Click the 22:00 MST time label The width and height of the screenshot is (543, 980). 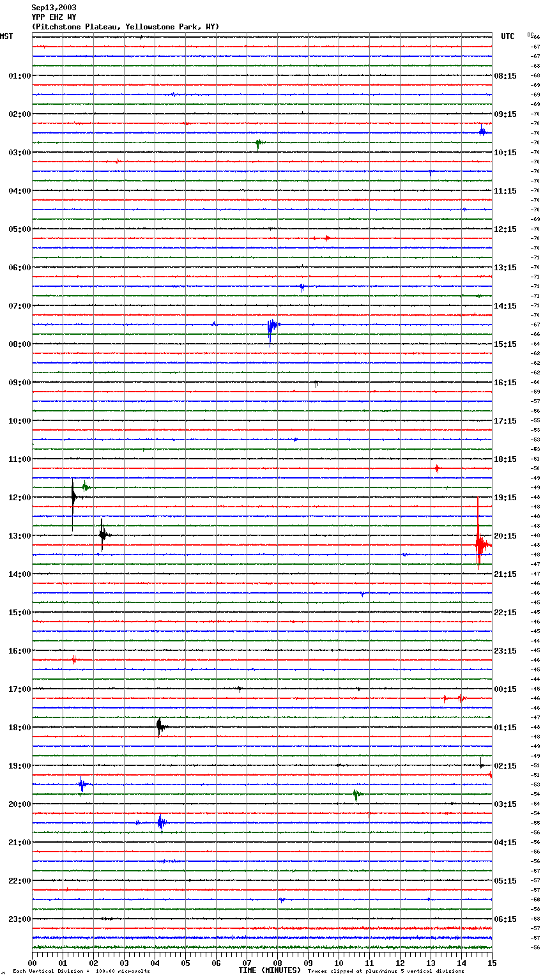pos(20,881)
